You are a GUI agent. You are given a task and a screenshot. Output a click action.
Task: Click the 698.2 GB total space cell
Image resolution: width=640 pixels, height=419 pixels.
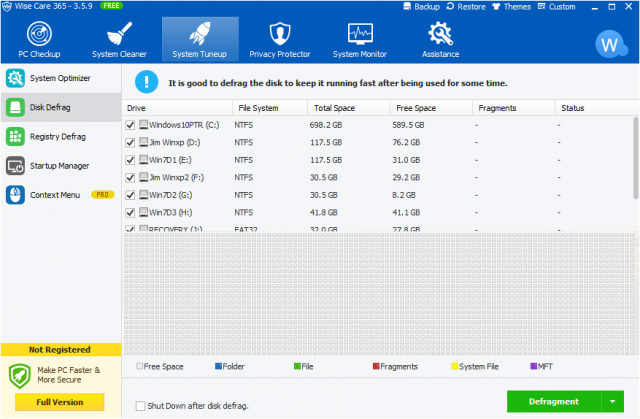pos(326,125)
